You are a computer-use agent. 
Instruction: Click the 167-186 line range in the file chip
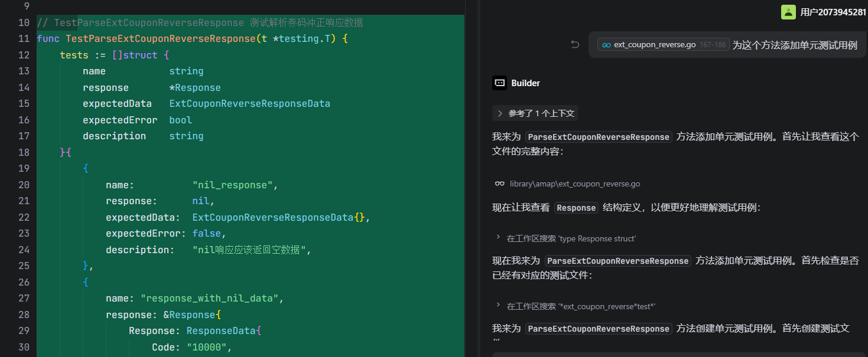713,45
